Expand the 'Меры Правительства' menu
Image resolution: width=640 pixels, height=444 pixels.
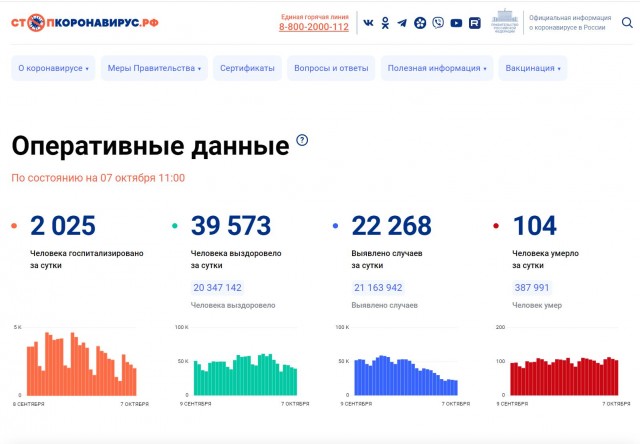coord(154,68)
